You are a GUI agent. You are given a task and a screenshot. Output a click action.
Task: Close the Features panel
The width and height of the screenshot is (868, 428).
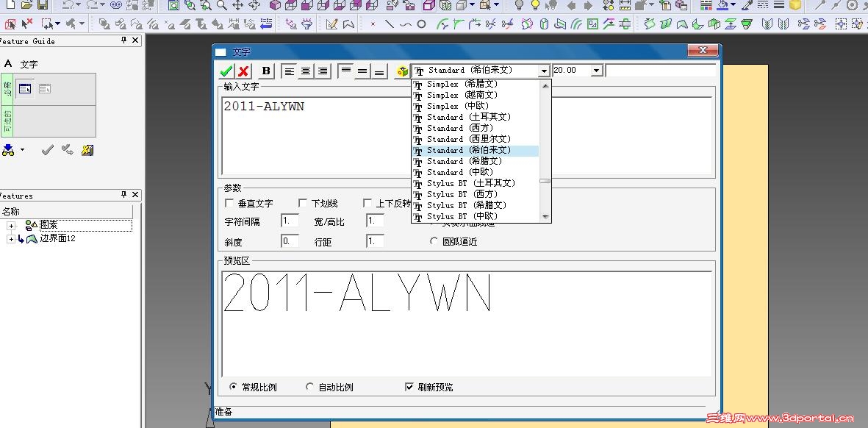(136, 195)
